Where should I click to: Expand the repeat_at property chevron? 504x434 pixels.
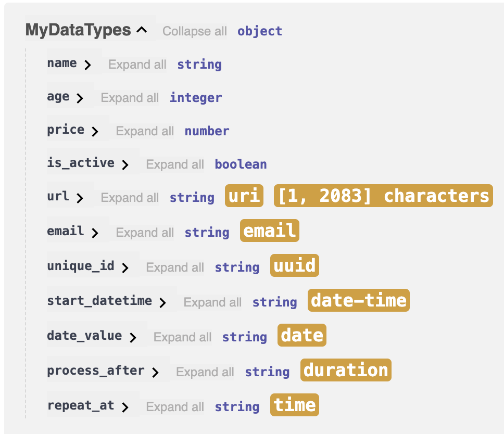pyautogui.click(x=125, y=407)
